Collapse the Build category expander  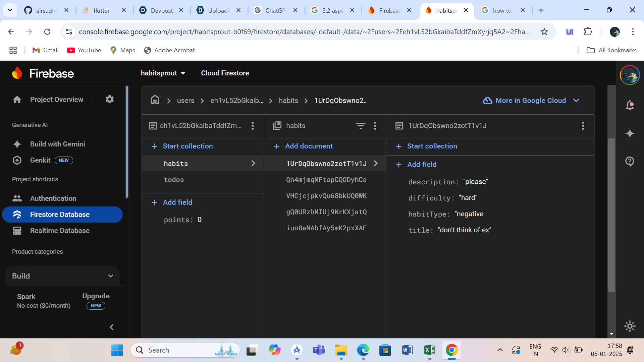(x=110, y=276)
